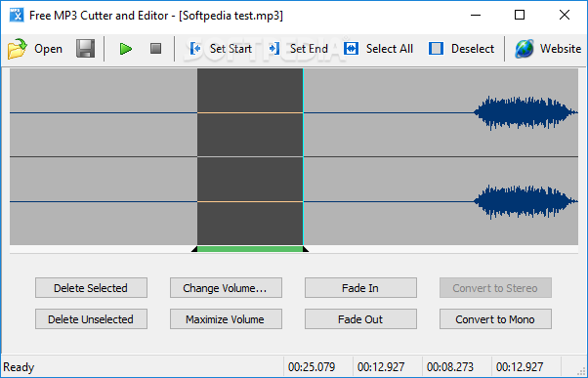Image resolution: width=588 pixels, height=378 pixels.
Task: Apply Fade Out to the selection
Action: click(x=360, y=319)
